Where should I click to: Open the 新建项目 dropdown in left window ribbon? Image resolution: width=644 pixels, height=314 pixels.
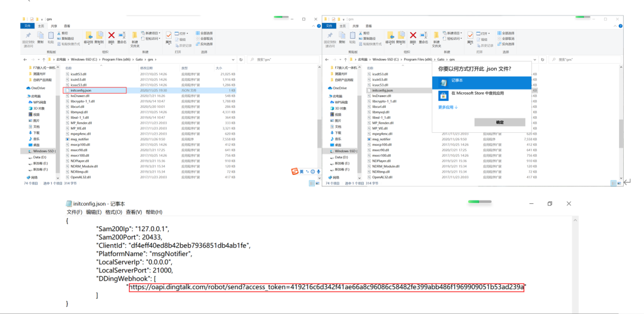(x=152, y=33)
